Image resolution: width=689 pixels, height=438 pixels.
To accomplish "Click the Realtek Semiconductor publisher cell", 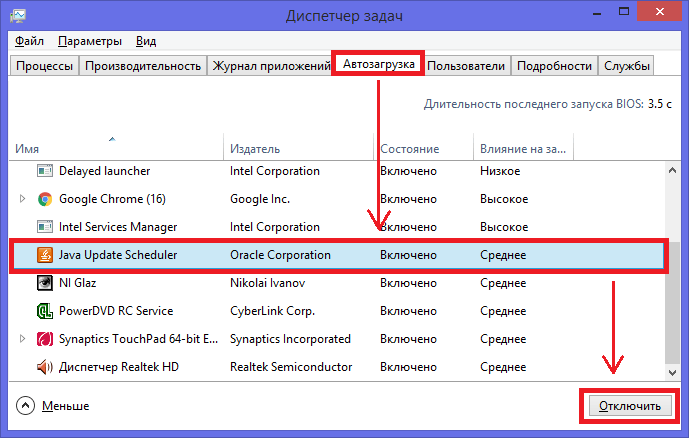I will coord(291,367).
